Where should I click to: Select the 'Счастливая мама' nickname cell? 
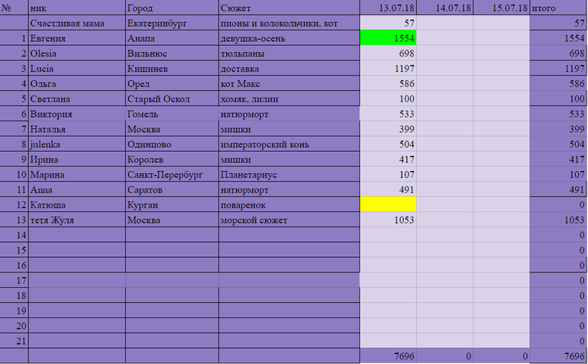point(76,24)
